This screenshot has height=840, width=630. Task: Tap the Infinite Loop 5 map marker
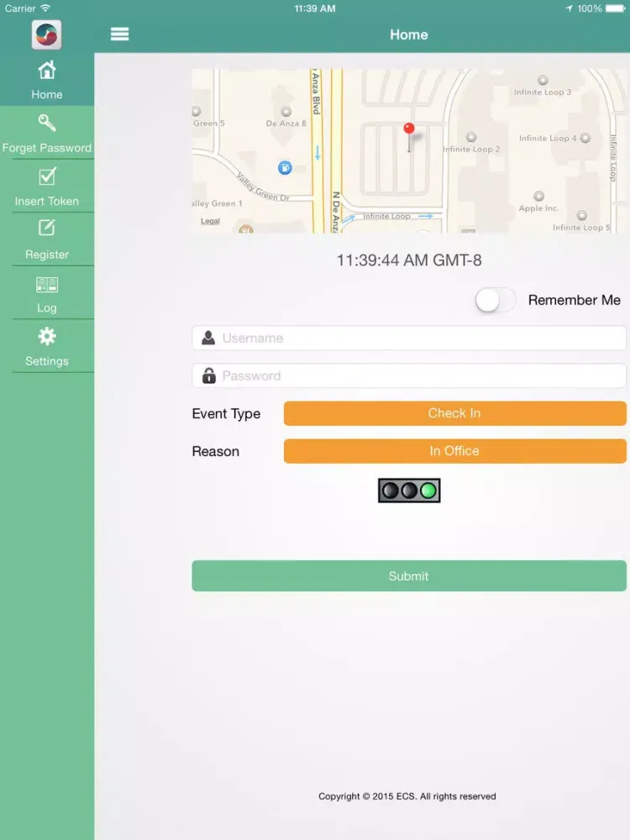tap(582, 215)
